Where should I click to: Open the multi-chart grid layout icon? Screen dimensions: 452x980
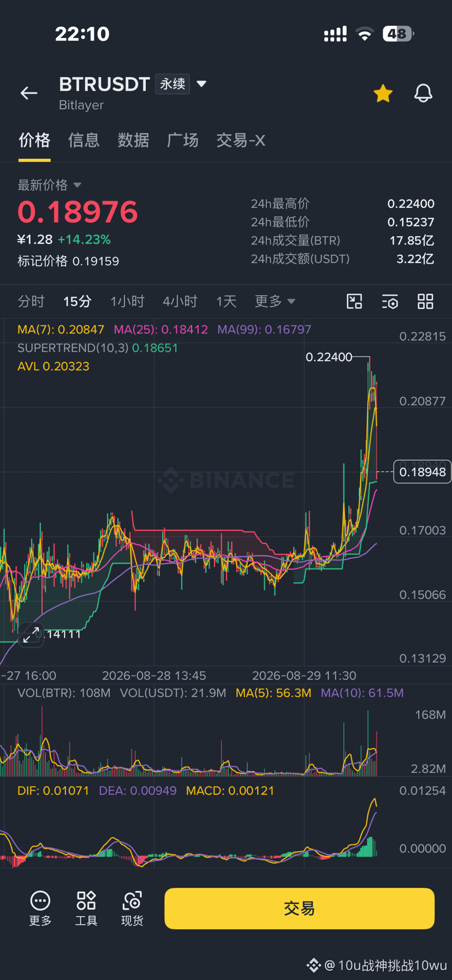[425, 301]
